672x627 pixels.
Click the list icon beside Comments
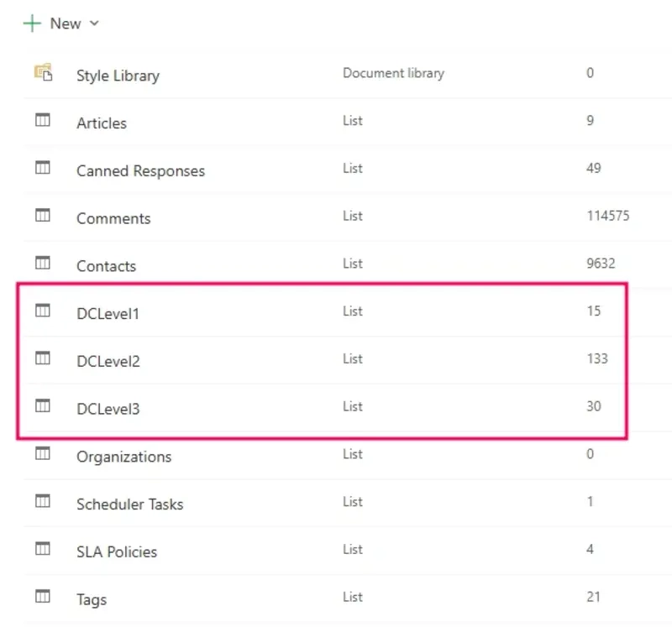tap(42, 216)
